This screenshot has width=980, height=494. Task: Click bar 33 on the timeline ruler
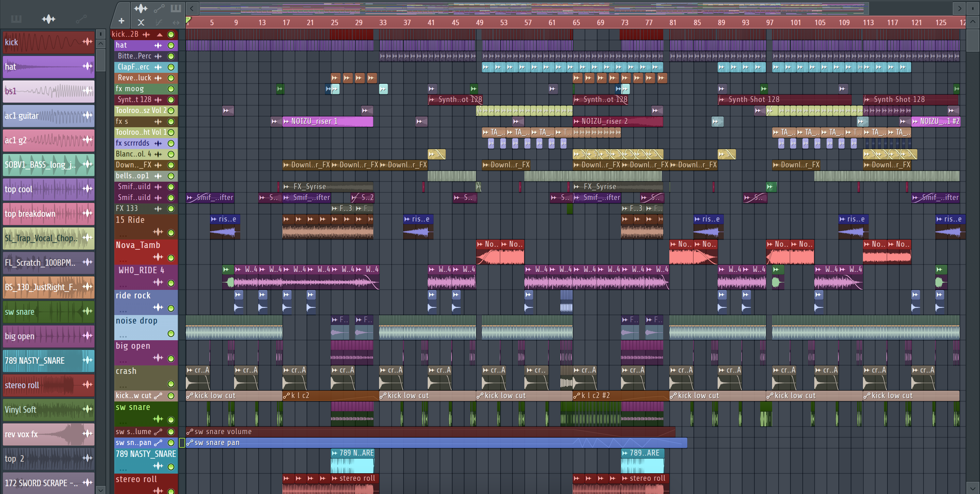pyautogui.click(x=383, y=22)
